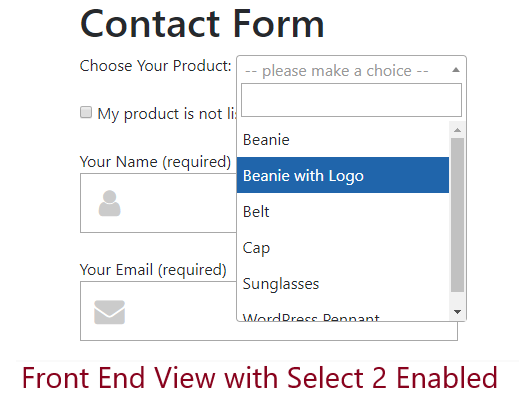Click the dropdown list scrollbar thumb

[x=457, y=215]
